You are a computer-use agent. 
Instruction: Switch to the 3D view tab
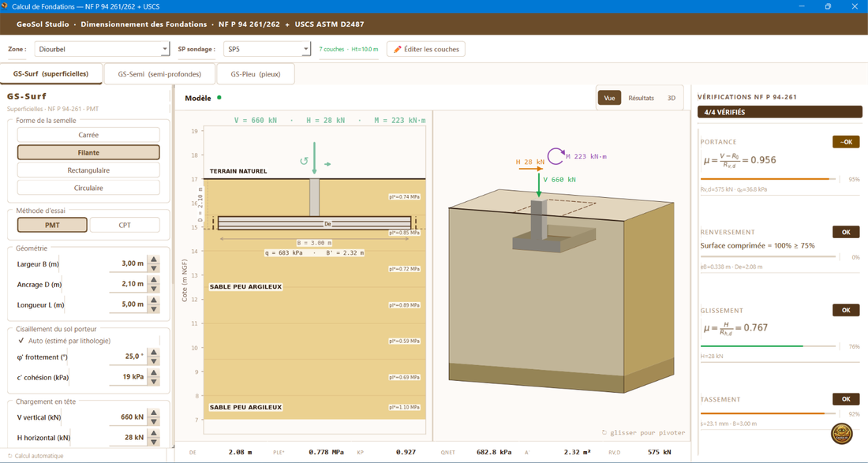[x=672, y=98]
